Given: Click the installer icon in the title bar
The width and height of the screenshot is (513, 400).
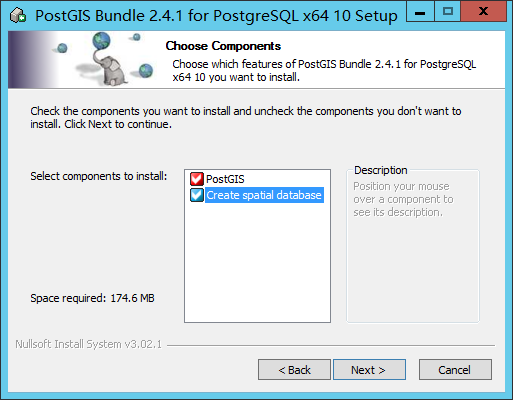Looking at the screenshot, I should [x=18, y=15].
